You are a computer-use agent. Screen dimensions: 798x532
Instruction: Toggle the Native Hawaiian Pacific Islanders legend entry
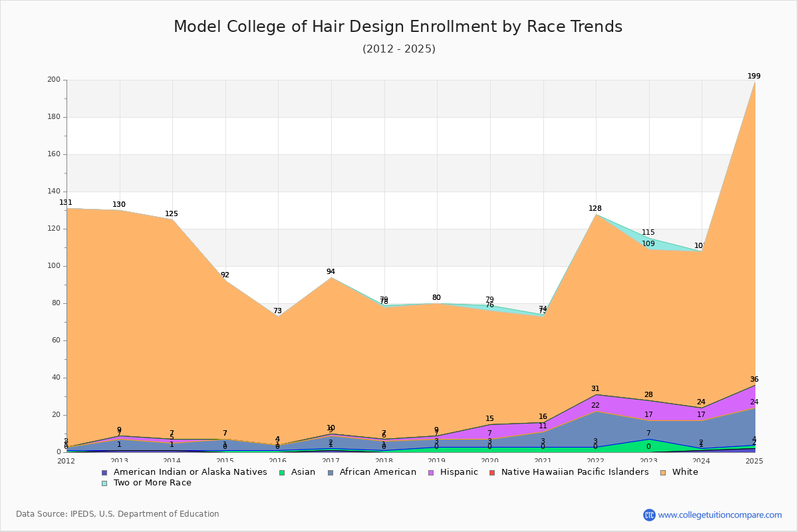coord(569,472)
